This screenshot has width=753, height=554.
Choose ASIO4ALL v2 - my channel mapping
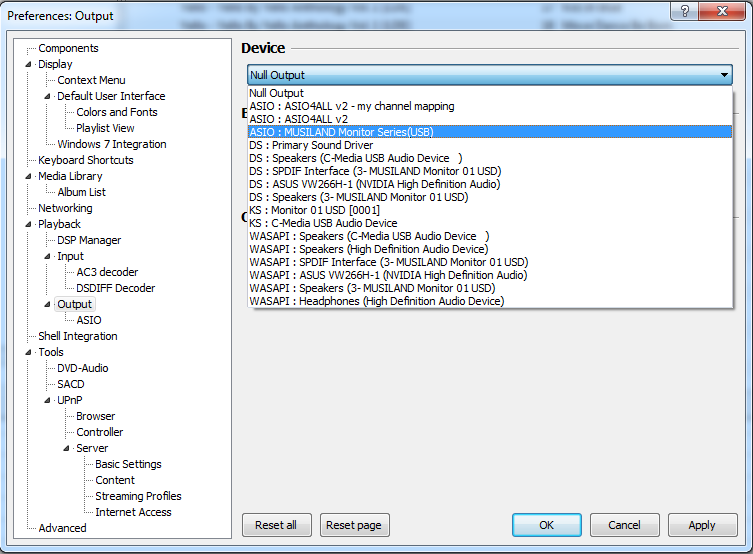[490, 106]
